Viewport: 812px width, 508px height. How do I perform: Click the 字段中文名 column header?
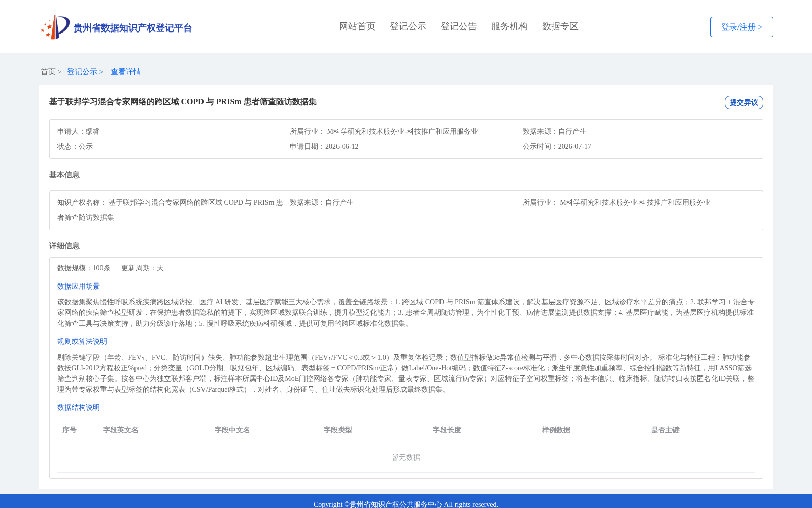(x=232, y=430)
